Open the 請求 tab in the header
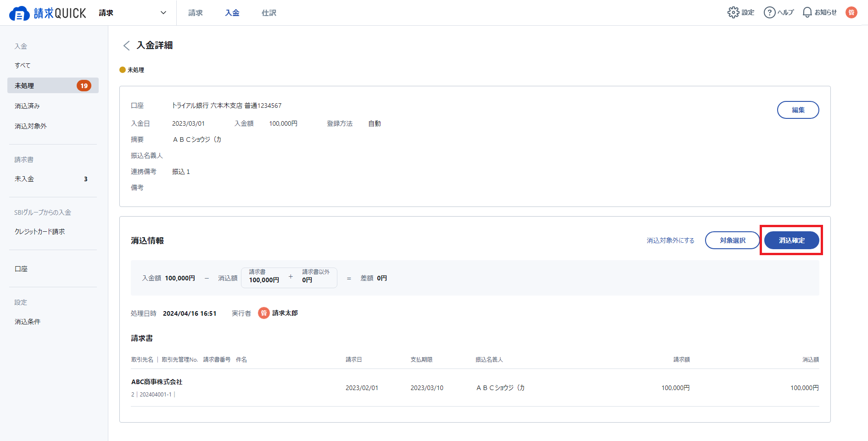Viewport: 868px width, 441px height. tap(195, 13)
